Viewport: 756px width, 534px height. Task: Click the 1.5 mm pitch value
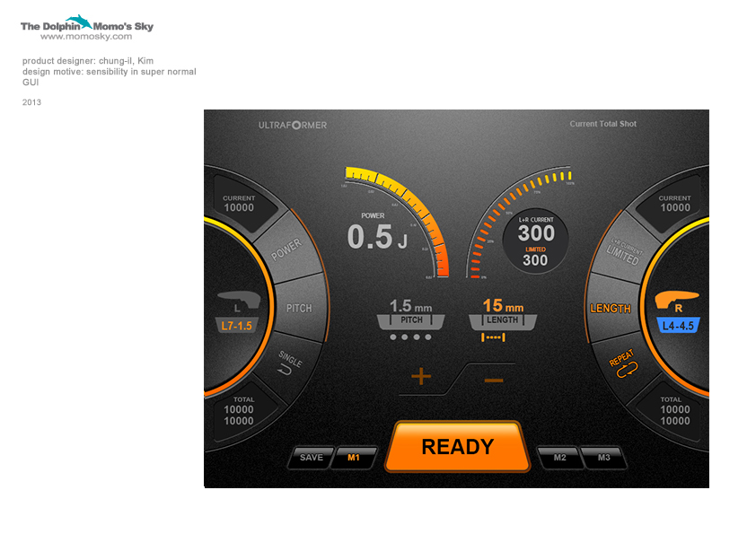pyautogui.click(x=410, y=306)
